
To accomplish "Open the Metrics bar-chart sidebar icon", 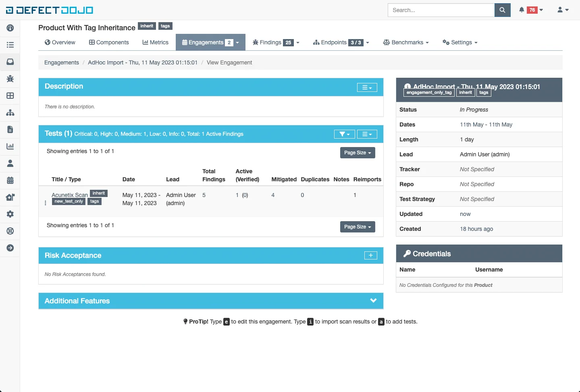I will click(10, 146).
